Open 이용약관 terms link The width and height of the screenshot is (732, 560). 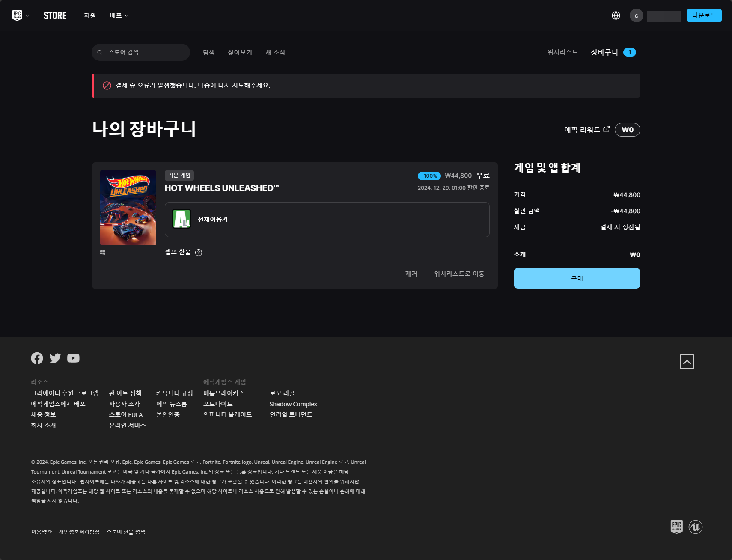pyautogui.click(x=41, y=532)
